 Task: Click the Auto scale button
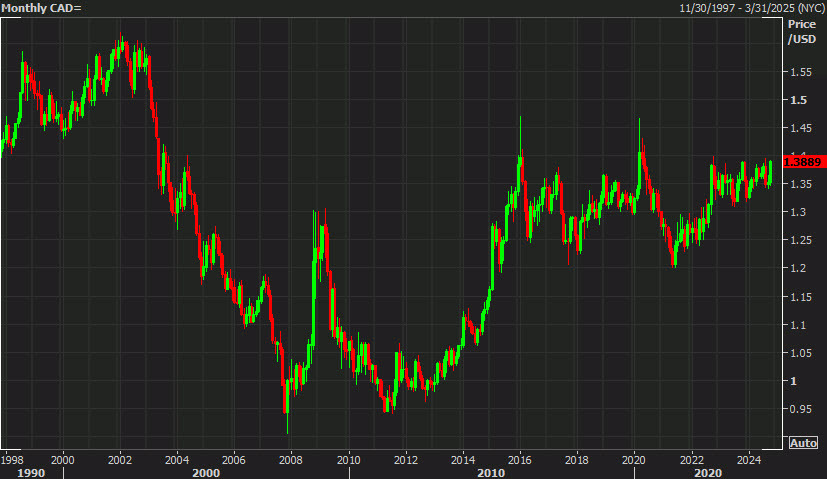803,443
